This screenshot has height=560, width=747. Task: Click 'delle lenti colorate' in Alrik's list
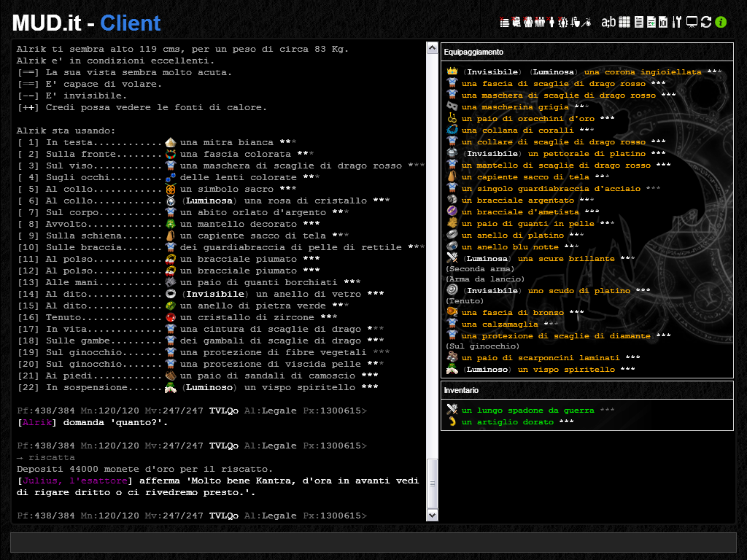pyautogui.click(x=239, y=177)
